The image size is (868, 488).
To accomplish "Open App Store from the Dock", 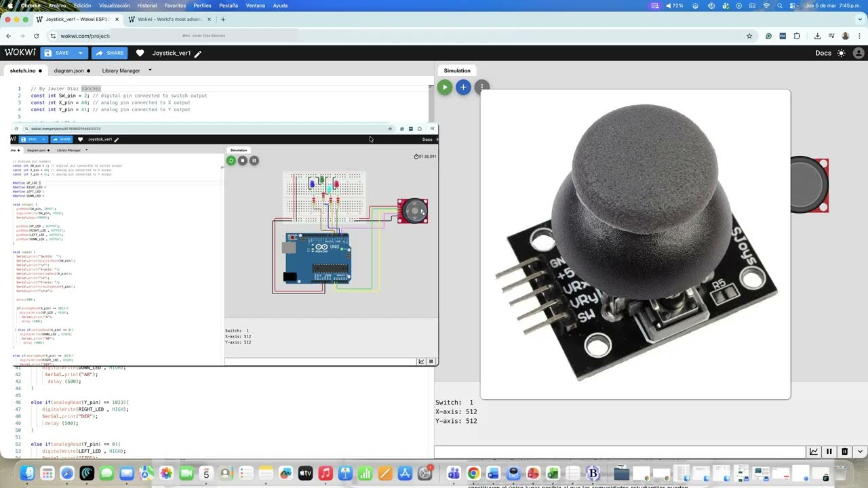I will coord(406,473).
